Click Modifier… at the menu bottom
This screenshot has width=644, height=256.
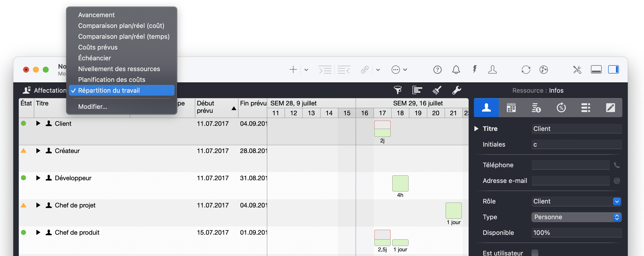92,106
